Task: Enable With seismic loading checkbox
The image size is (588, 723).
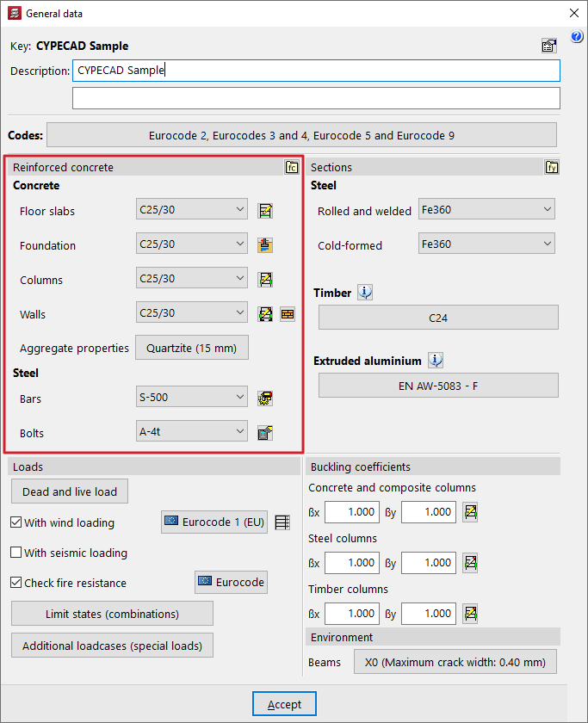Action: [16, 552]
